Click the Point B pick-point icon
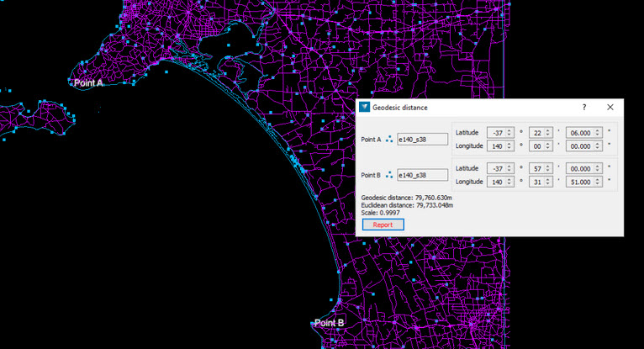 (389, 175)
